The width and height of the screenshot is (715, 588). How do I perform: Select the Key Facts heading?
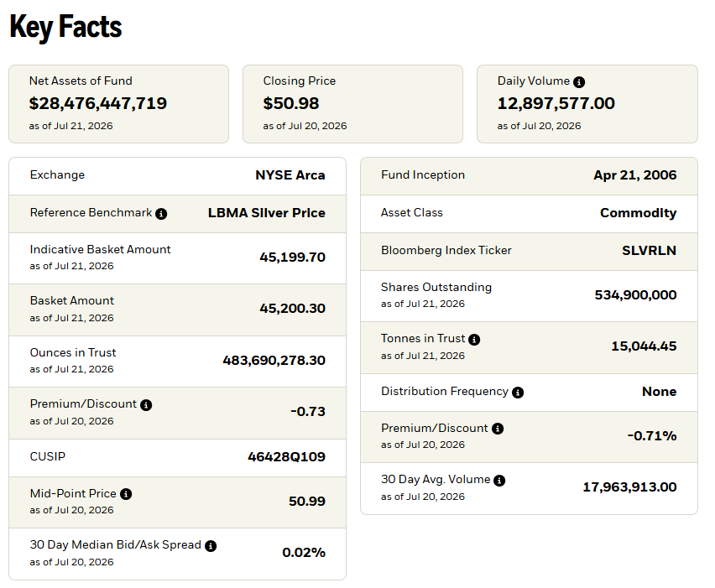[x=65, y=27]
